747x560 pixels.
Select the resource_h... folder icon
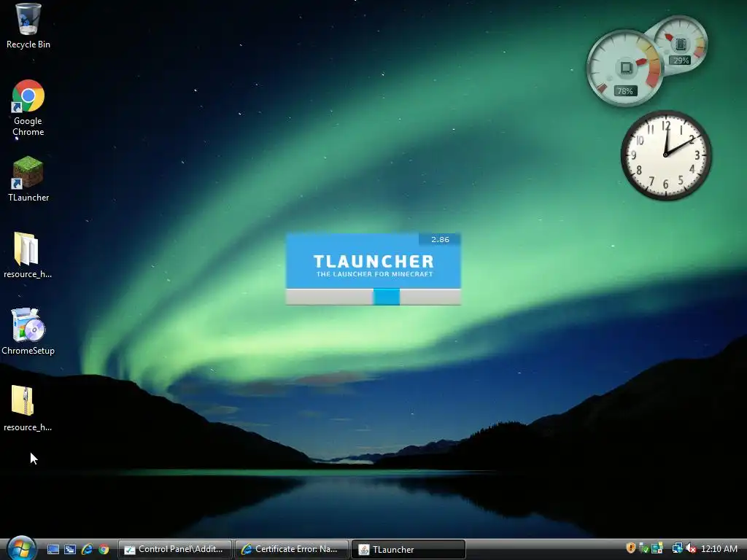point(27,254)
